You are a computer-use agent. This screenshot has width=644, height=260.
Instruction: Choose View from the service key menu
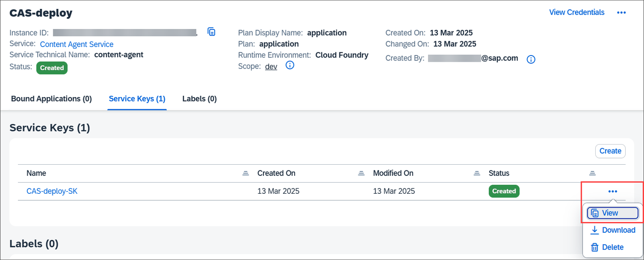(613, 213)
